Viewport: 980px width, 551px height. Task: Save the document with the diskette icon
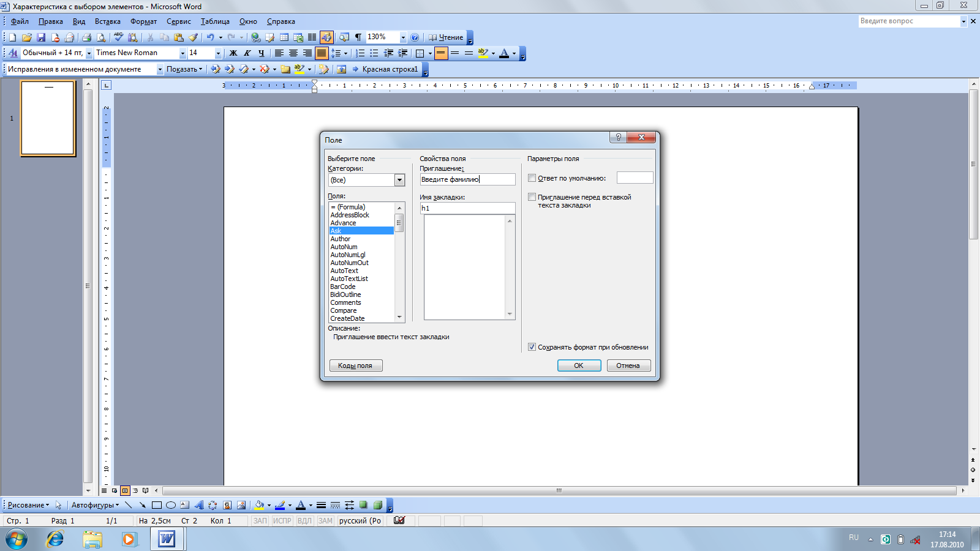(x=41, y=37)
